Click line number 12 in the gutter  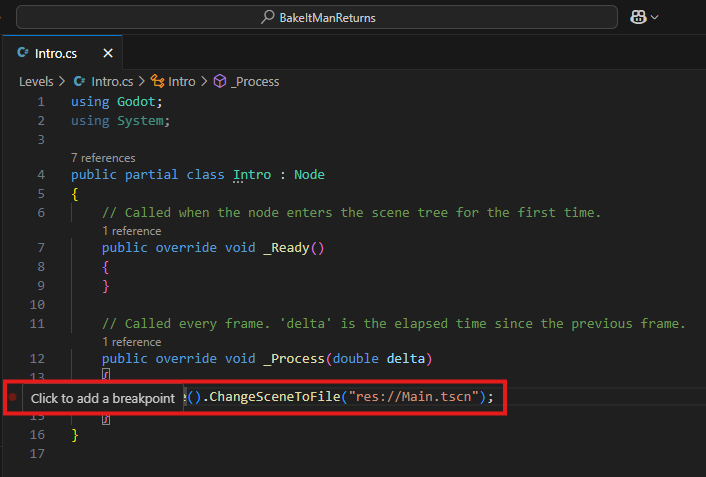37,359
